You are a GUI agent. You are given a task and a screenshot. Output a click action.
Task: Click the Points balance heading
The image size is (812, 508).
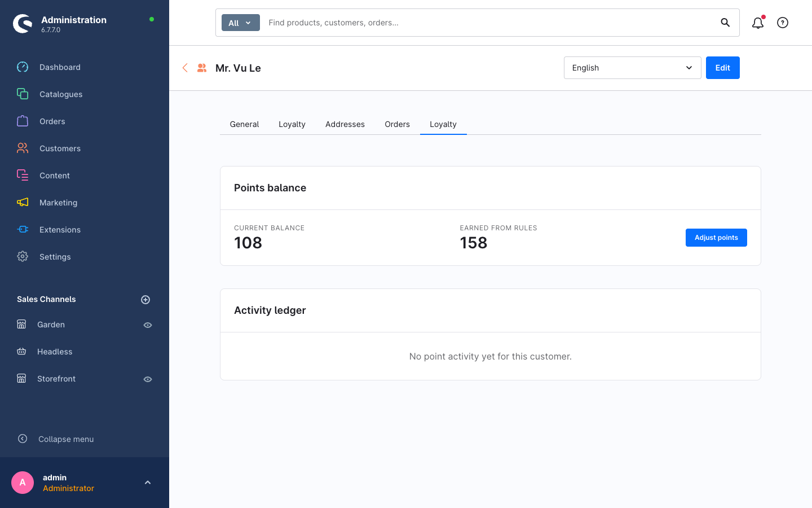[270, 188]
